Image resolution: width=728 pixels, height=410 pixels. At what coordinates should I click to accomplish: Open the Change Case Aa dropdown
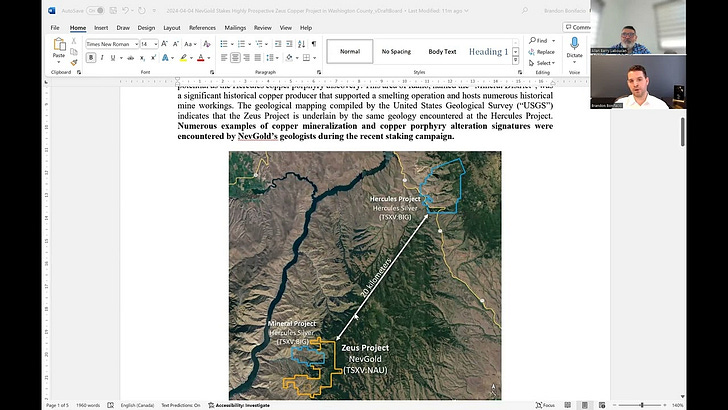pyautogui.click(x=190, y=44)
